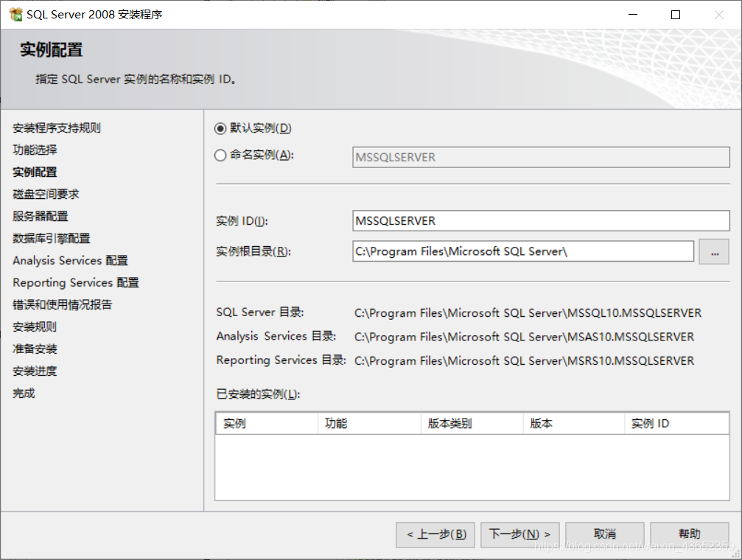
Task: Click the 已安装的实例(L) label
Action: pos(258,394)
